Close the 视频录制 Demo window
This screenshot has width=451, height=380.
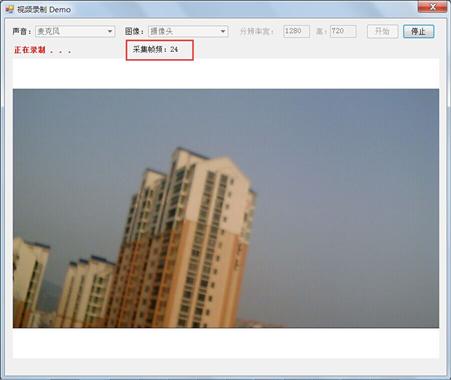tap(433, 7)
